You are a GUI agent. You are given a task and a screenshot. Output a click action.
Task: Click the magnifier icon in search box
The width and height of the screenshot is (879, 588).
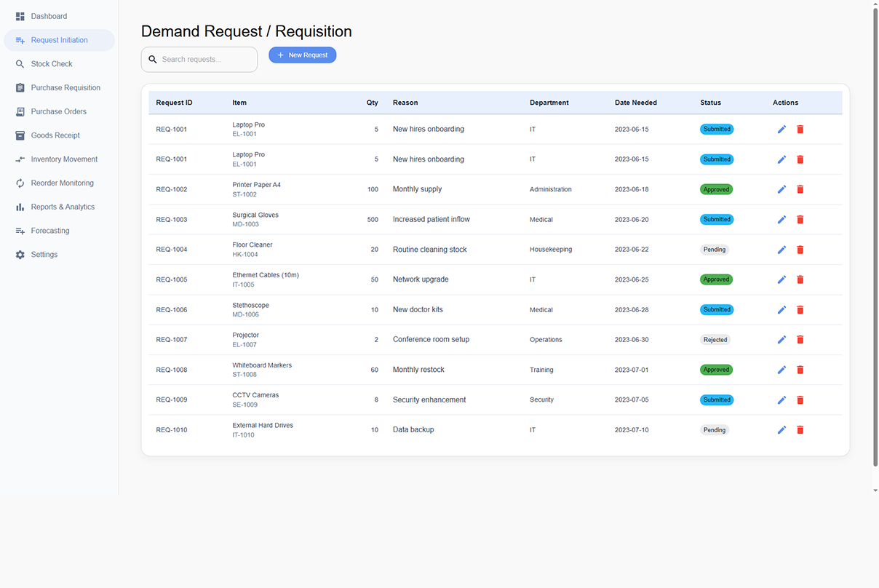pyautogui.click(x=153, y=60)
